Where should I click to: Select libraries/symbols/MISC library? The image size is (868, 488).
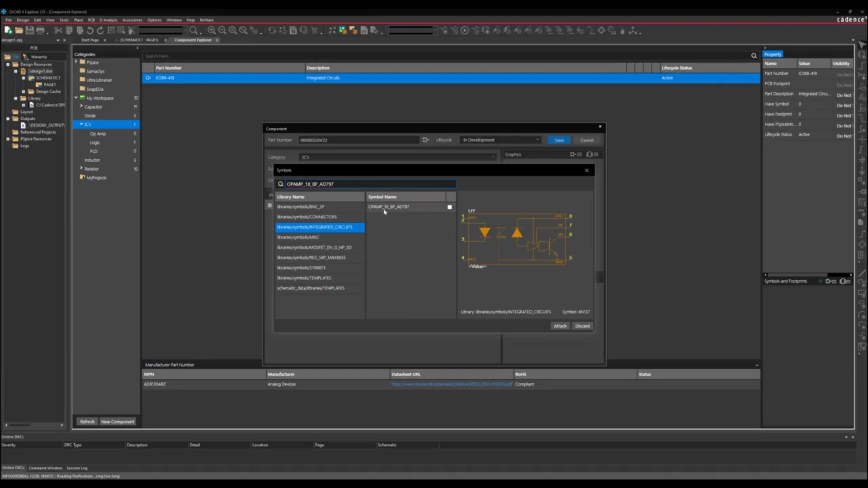tap(320, 237)
